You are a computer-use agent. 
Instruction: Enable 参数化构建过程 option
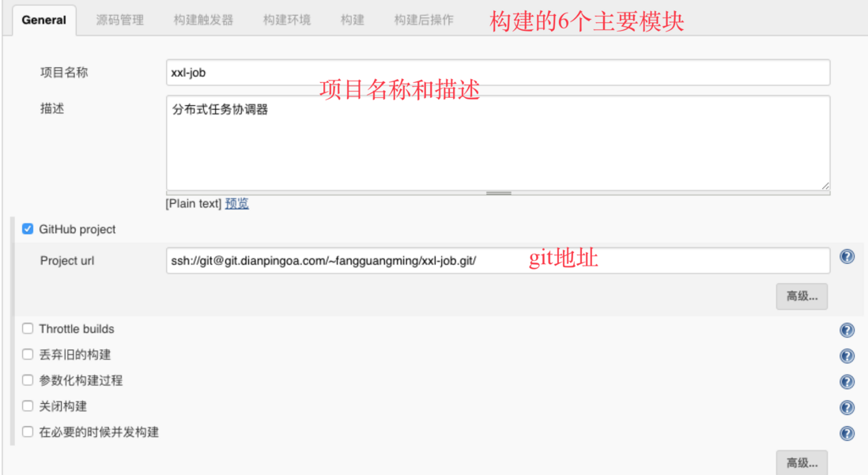pyautogui.click(x=28, y=380)
